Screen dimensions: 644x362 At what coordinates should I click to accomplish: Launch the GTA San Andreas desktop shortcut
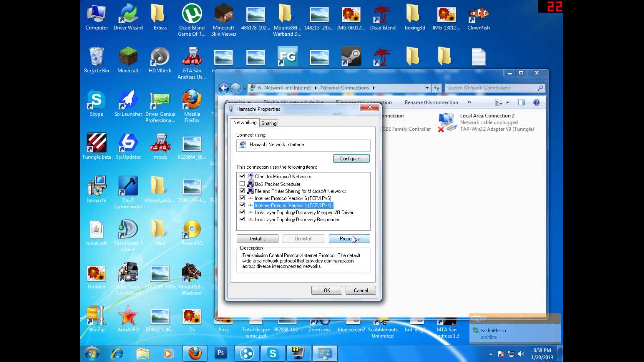tap(192, 63)
